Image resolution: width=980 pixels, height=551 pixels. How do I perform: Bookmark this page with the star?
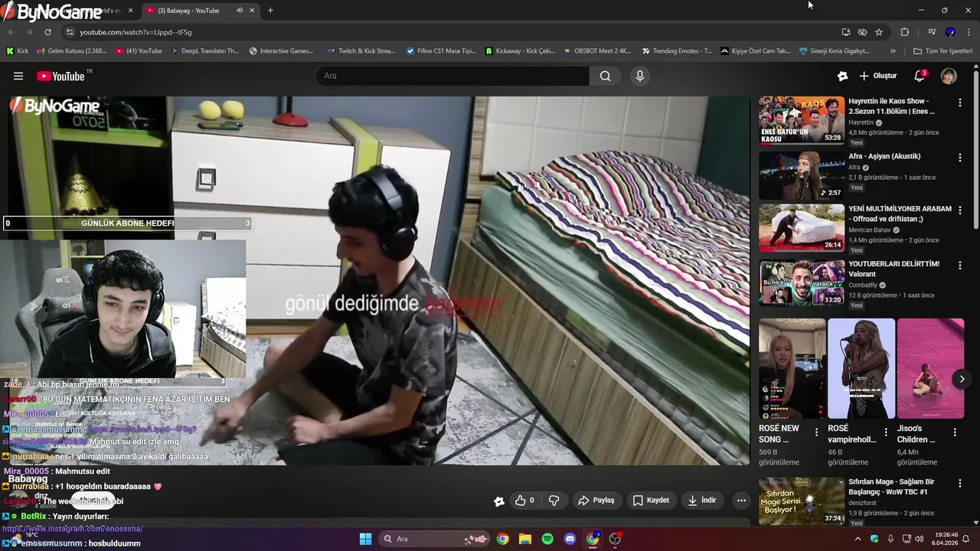coord(879,32)
